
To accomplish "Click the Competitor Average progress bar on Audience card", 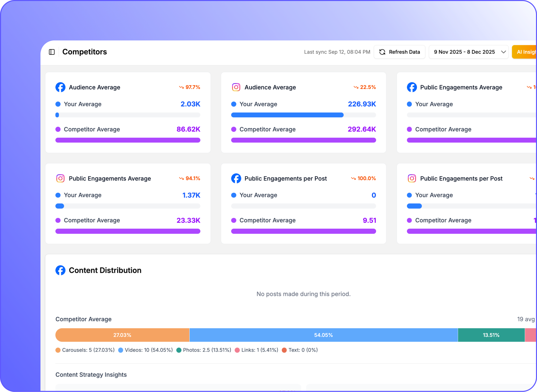I will coord(128,140).
